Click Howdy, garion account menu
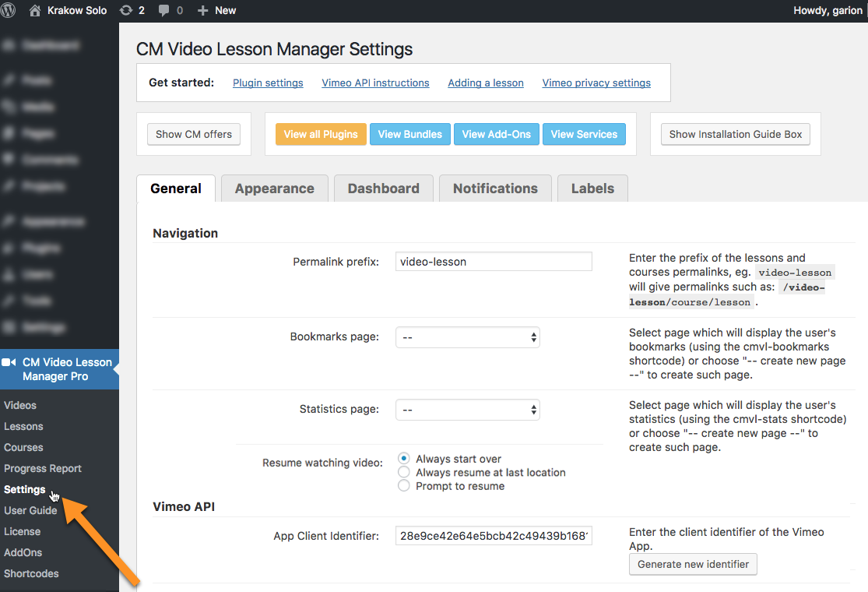 tap(828, 11)
